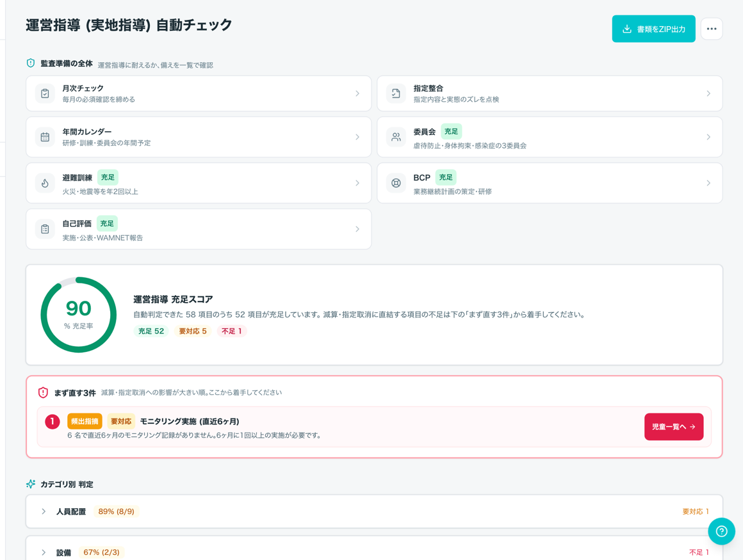Open 年間カレンダー card via its right chevron
The width and height of the screenshot is (743, 560).
tap(357, 137)
